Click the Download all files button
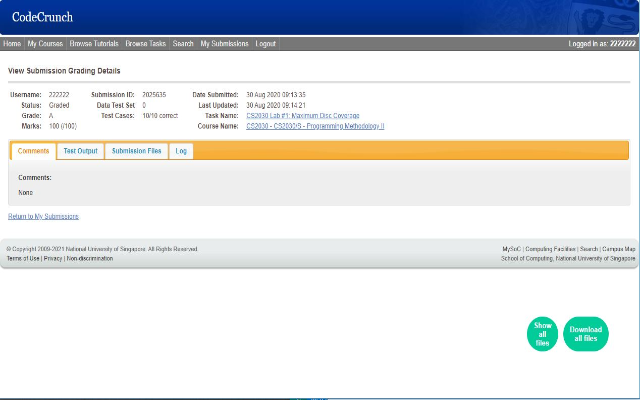 [586, 334]
